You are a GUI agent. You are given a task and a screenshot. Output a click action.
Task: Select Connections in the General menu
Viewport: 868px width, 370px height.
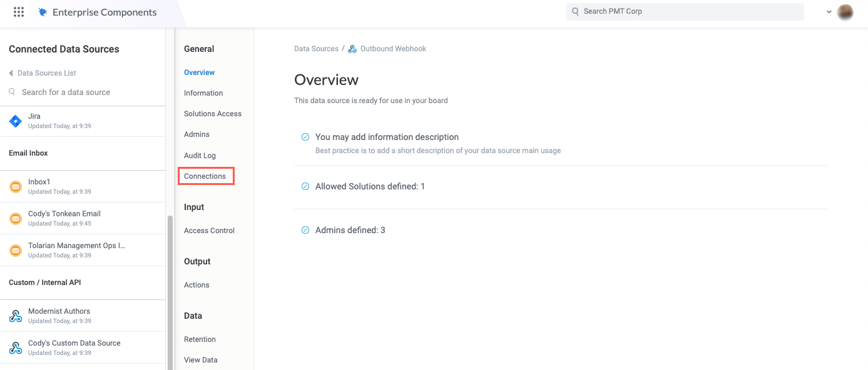tap(206, 176)
